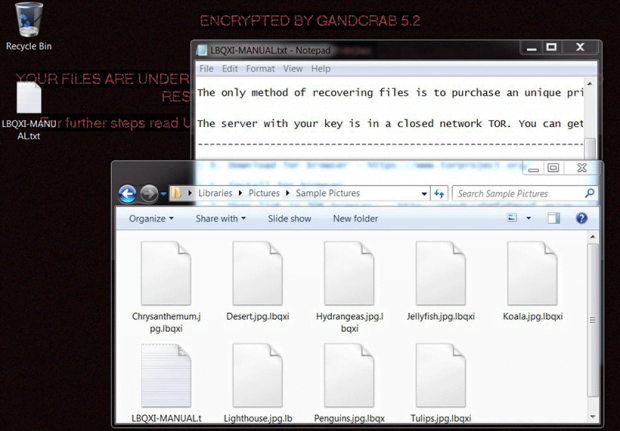Select the Tulips.jpg.lbqxi file
The height and width of the screenshot is (431, 620).
pos(441,383)
